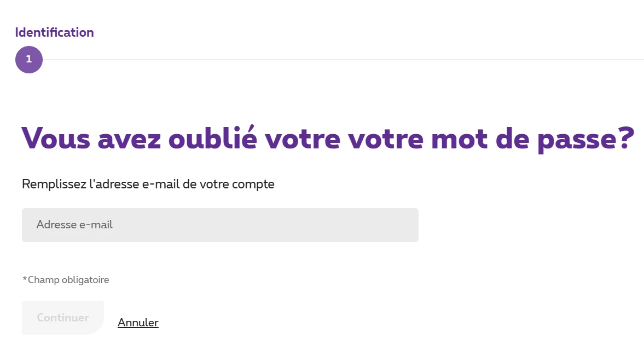Click the asterisk before "Champ obligatoire"
This screenshot has height=357, width=644.
(25, 279)
